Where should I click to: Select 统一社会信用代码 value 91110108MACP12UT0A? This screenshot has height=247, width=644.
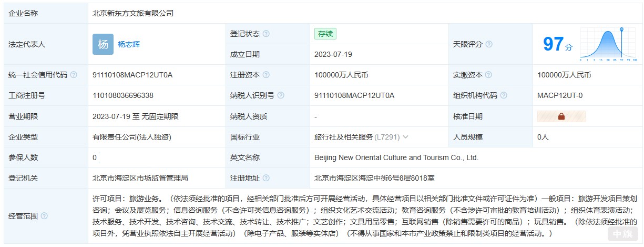tap(132, 75)
